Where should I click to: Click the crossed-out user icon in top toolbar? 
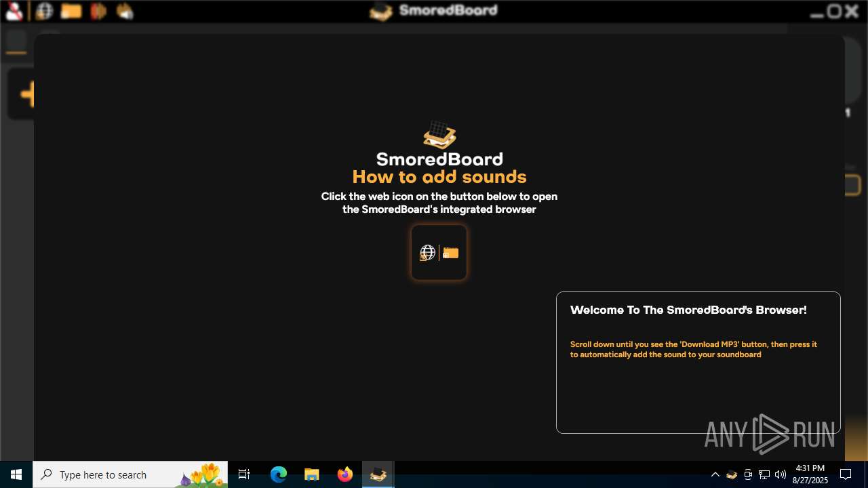(14, 11)
